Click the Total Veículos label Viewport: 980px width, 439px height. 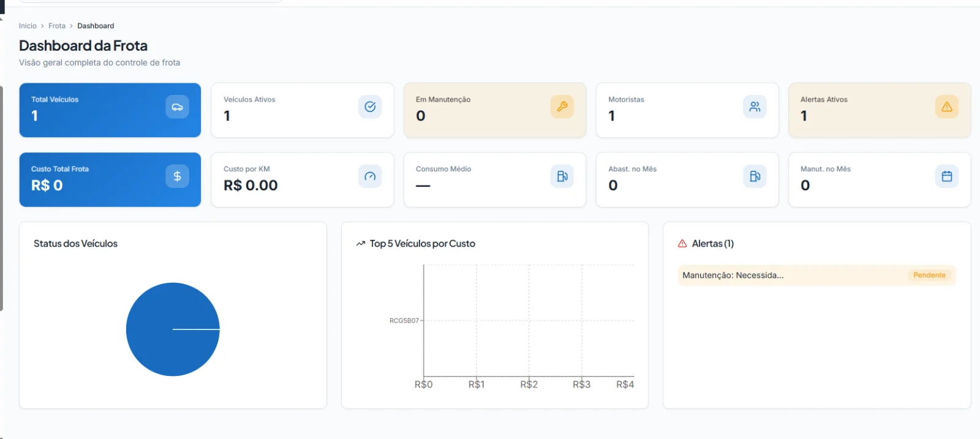(55, 99)
